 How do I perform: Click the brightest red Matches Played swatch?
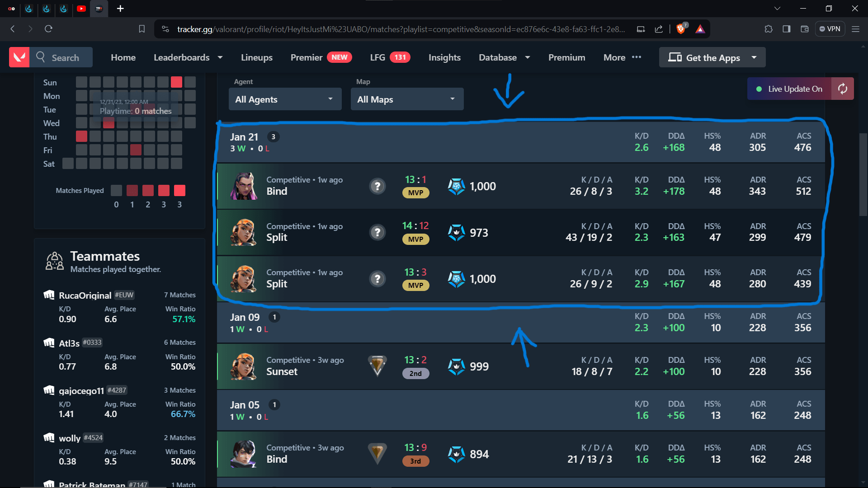point(179,191)
